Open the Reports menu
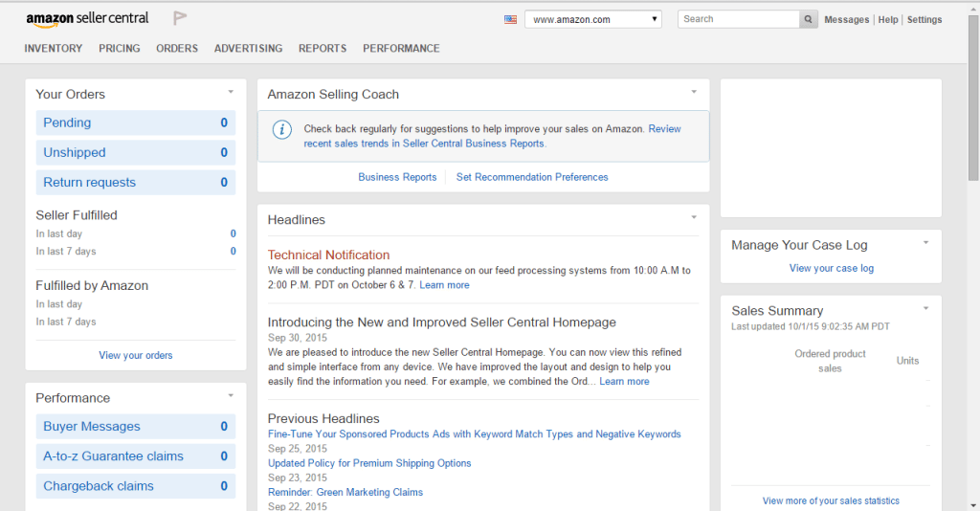The image size is (980, 511). click(323, 48)
